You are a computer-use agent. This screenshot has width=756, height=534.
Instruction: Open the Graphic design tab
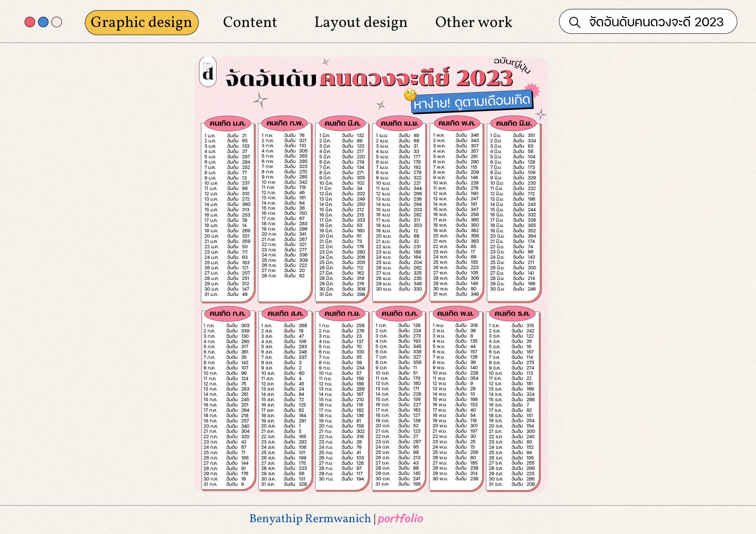pos(142,22)
